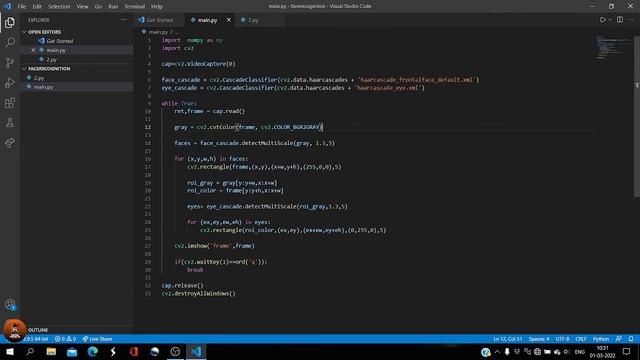
Task: Click line number 12 in gutter
Action: [x=147, y=127]
